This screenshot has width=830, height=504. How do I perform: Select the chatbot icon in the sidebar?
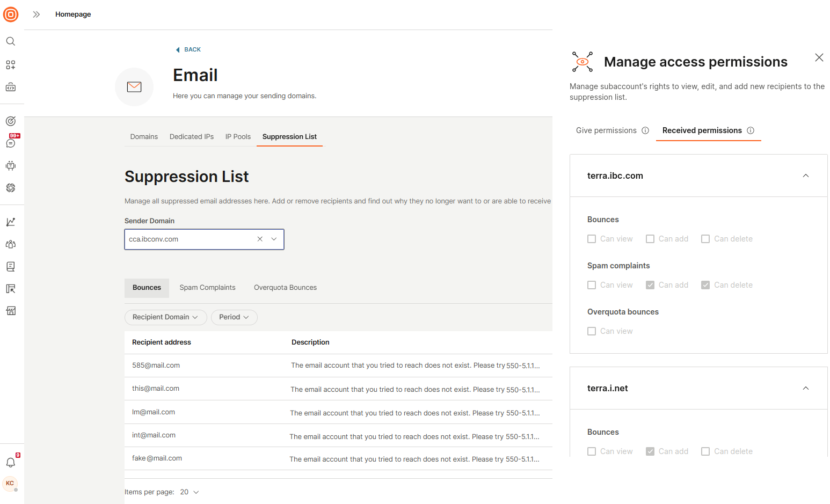(x=11, y=165)
